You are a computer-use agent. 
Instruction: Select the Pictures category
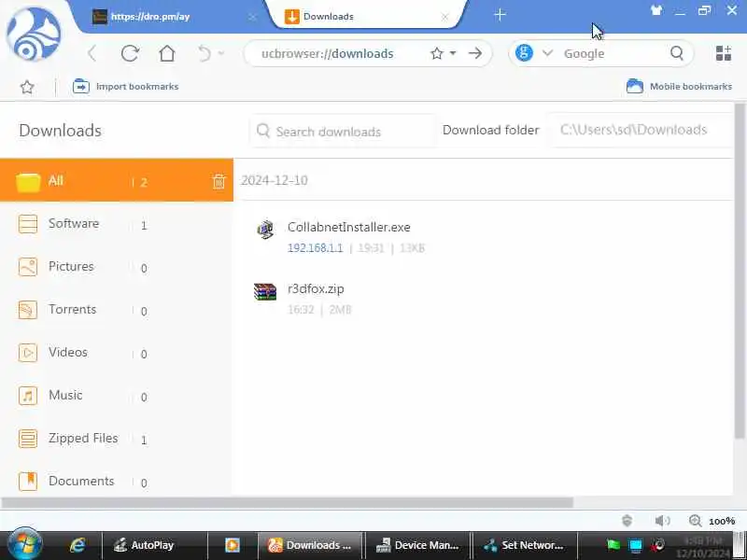pyautogui.click(x=117, y=267)
